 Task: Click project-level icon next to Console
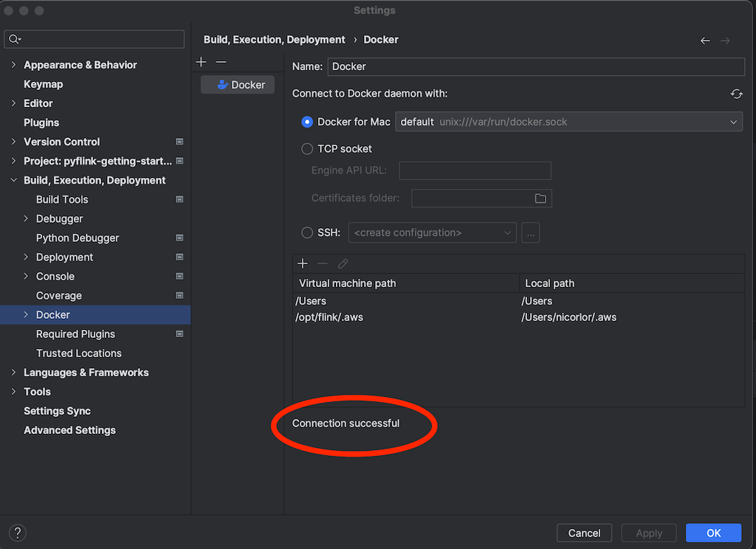(x=179, y=276)
